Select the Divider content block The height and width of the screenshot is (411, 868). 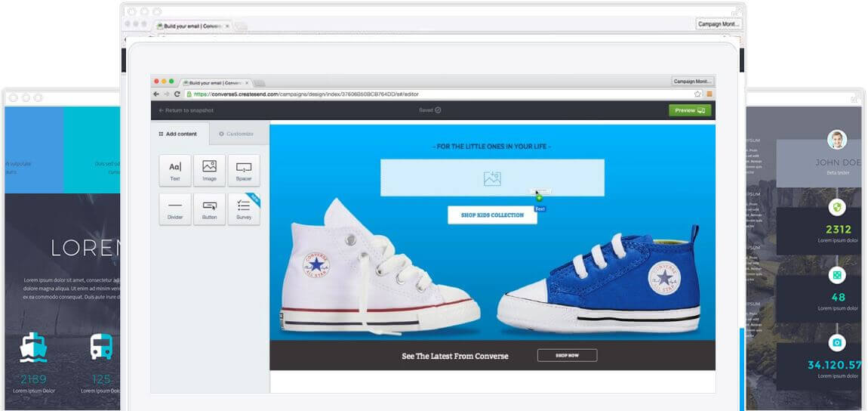(x=175, y=209)
